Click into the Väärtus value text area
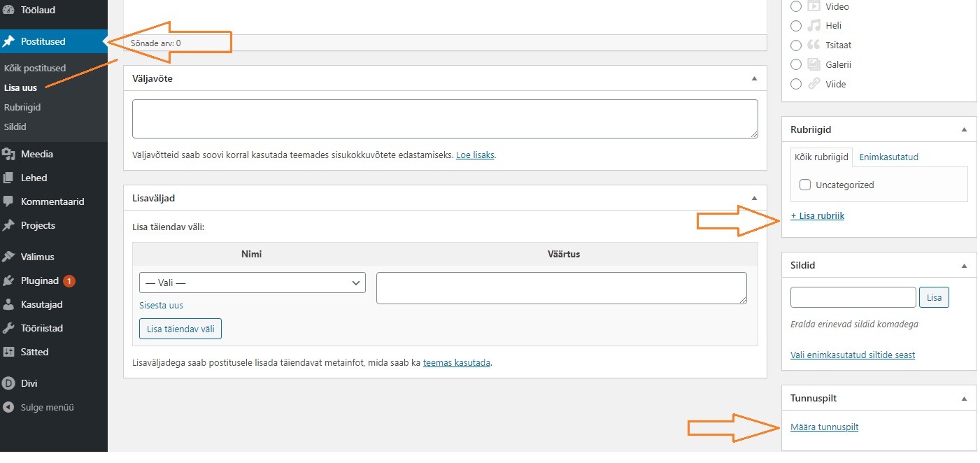 [x=562, y=288]
